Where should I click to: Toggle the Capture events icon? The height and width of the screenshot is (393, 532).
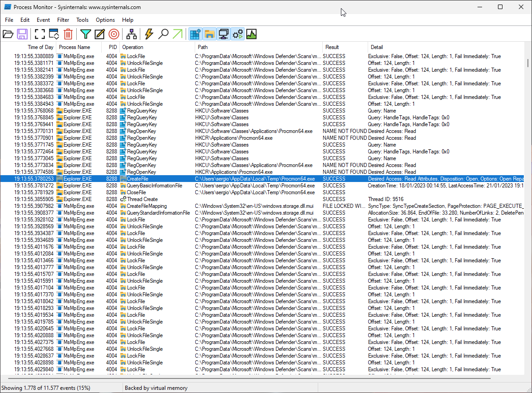point(39,34)
